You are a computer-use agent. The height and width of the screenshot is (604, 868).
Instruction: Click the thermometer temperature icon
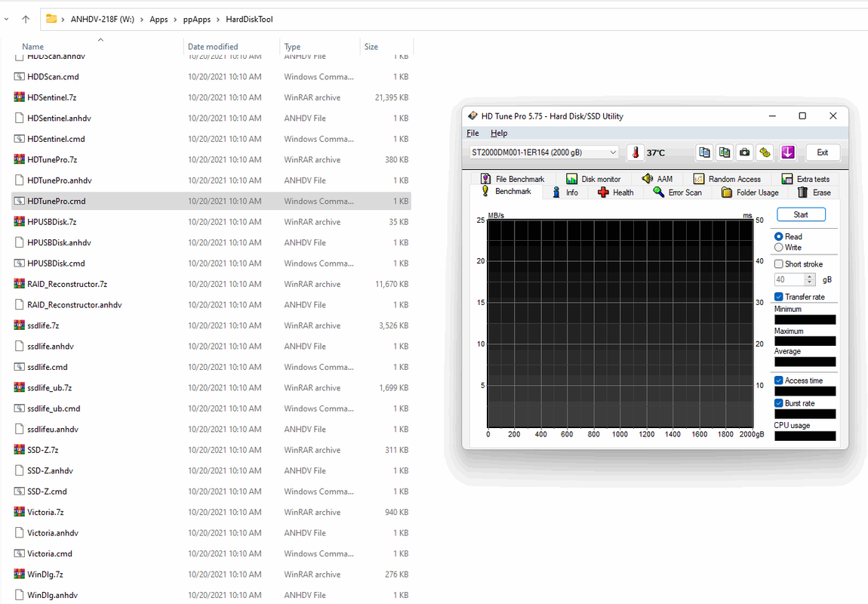pyautogui.click(x=636, y=153)
